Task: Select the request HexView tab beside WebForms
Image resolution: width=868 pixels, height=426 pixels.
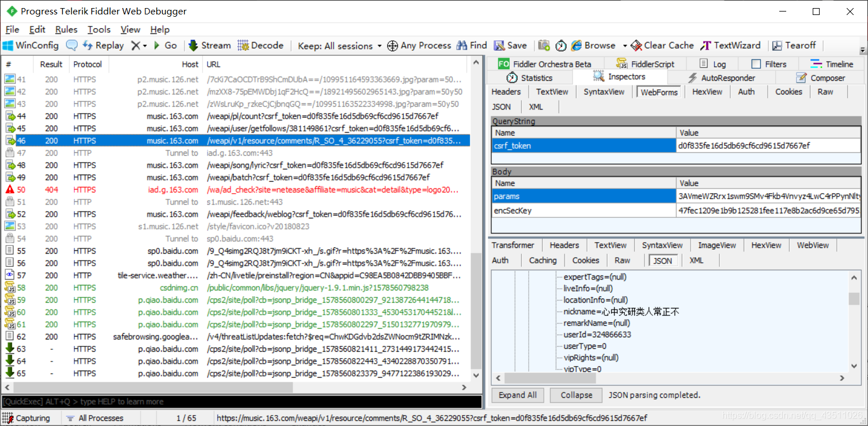Action: coord(707,92)
